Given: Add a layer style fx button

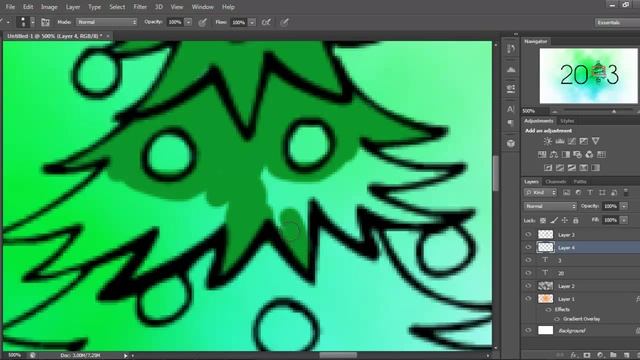Looking at the screenshot, I should click(574, 356).
